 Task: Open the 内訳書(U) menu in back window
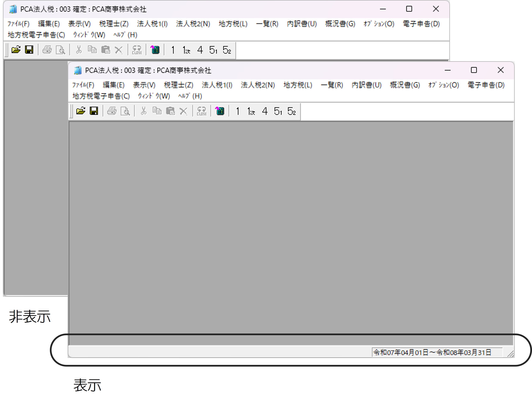(x=302, y=24)
